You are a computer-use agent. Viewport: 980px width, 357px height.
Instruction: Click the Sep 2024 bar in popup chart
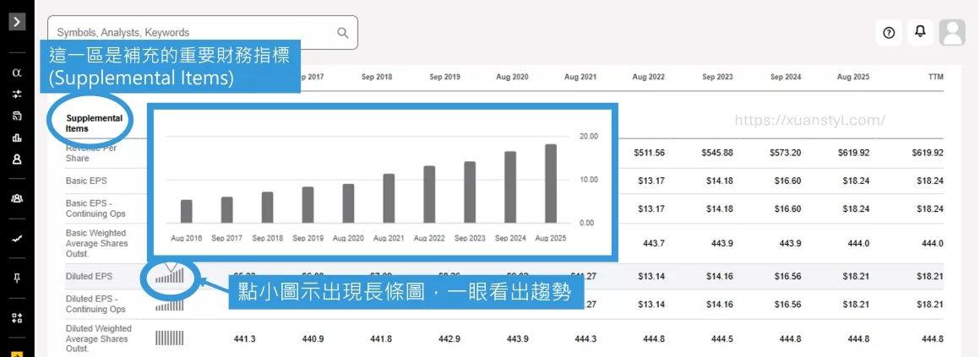(510, 187)
